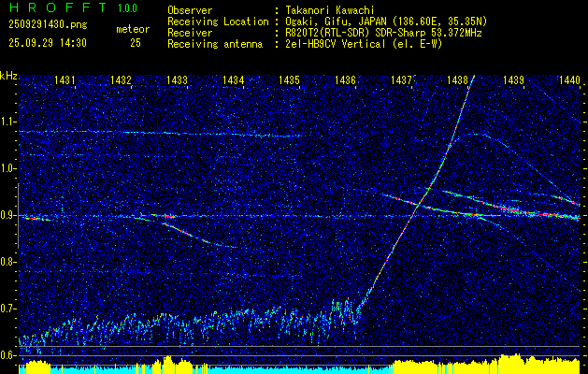This screenshot has height=374, width=588.
Task: Click the 1435 time axis marker
Action: [x=289, y=79]
